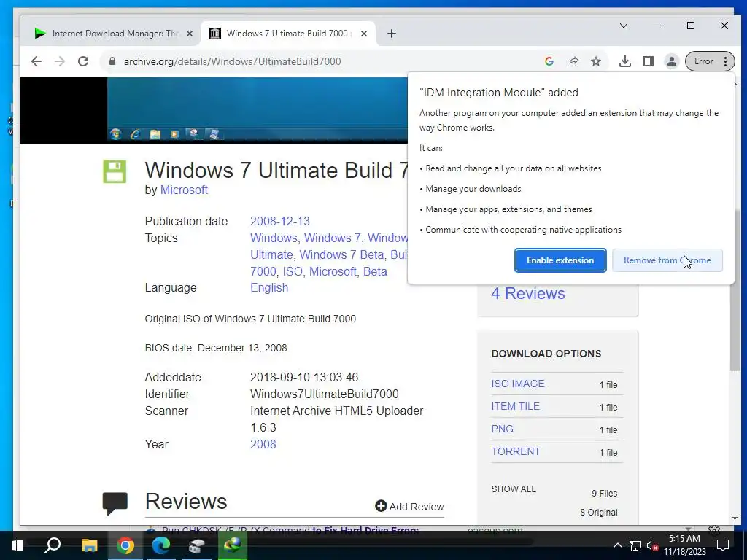
Task: Close the Internet Download Manager tab
Action: (190, 34)
